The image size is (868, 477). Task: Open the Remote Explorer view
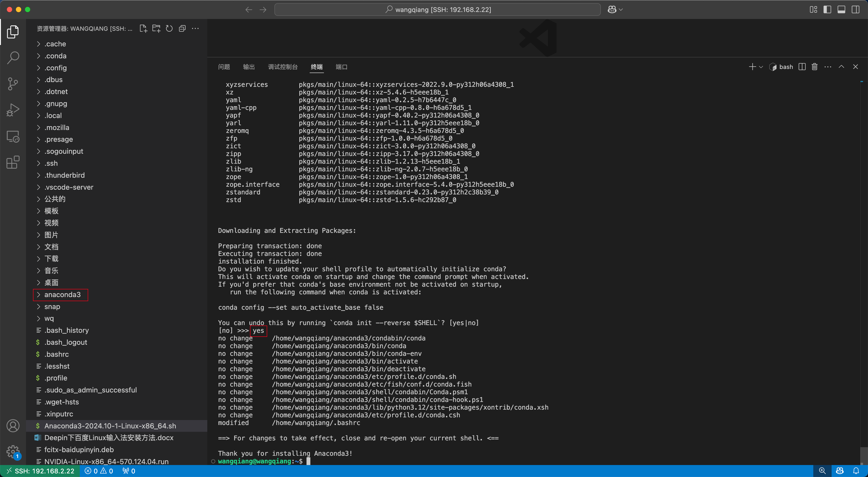click(x=13, y=136)
